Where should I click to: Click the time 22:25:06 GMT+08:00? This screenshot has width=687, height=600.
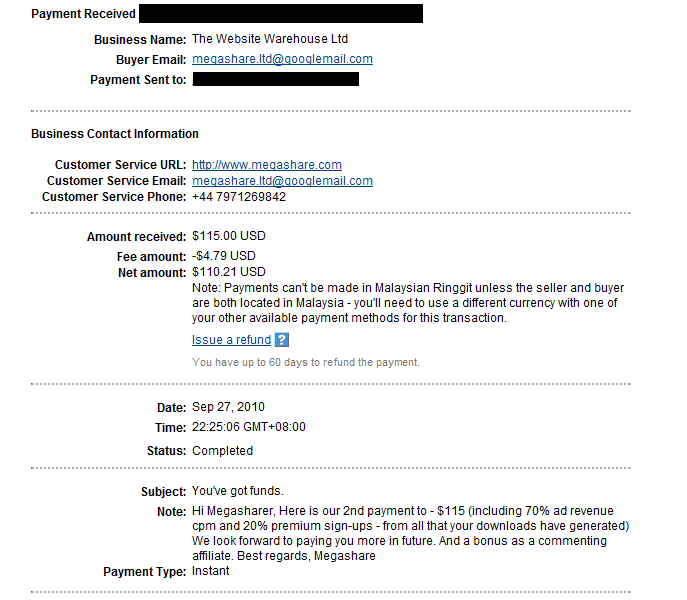click(249, 427)
